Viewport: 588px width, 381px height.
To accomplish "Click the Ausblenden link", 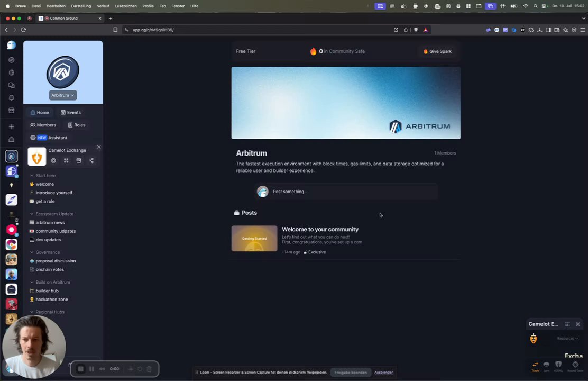I will point(384,373).
